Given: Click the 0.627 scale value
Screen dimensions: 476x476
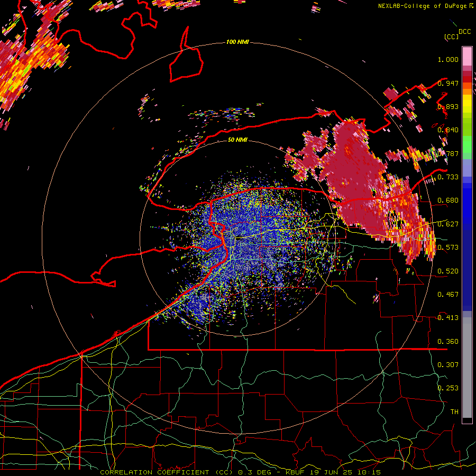Looking at the screenshot, I should [448, 224].
